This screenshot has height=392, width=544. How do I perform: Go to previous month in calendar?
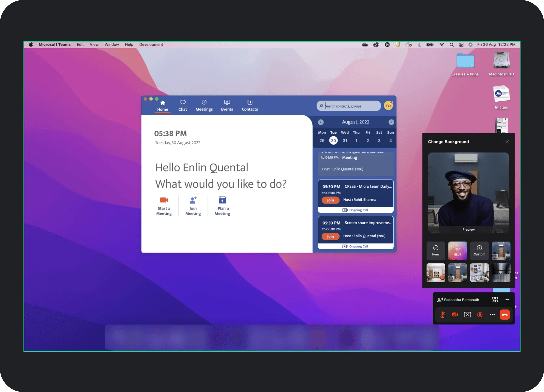pos(321,122)
